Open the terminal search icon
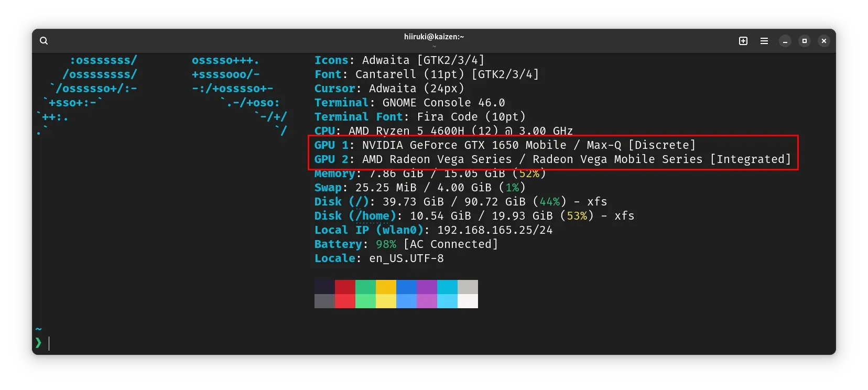868x390 pixels. [44, 41]
